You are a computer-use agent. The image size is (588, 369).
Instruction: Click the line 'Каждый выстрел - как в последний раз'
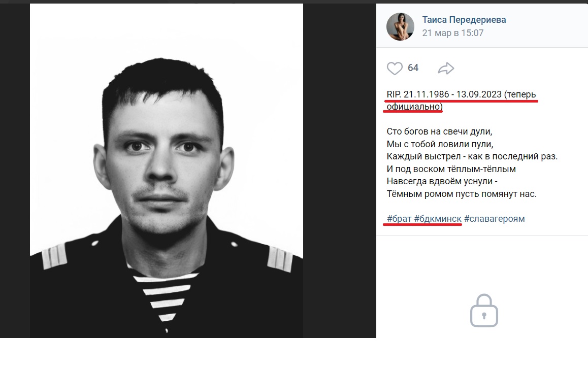pos(472,156)
